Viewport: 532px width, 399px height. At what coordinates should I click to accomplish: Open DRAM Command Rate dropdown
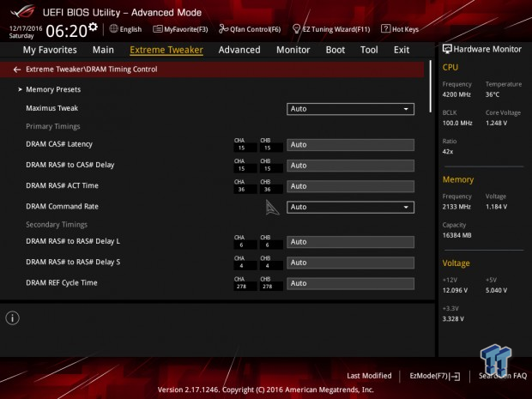click(350, 207)
